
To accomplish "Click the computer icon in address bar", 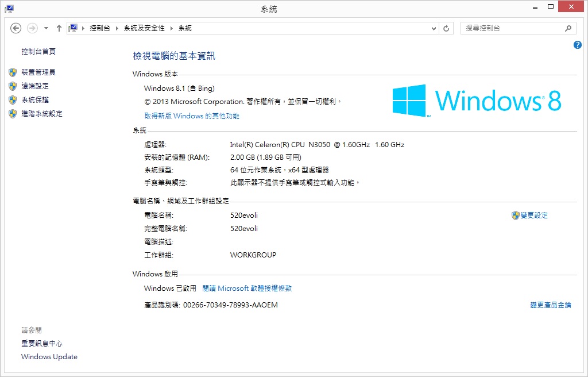I will tap(73, 28).
